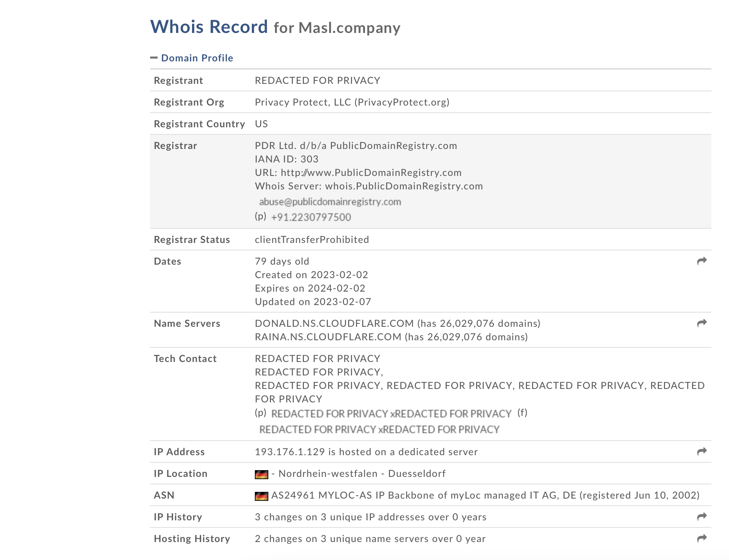The image size is (729, 560).
Task: Click the Registrar Status row label
Action: pos(192,240)
